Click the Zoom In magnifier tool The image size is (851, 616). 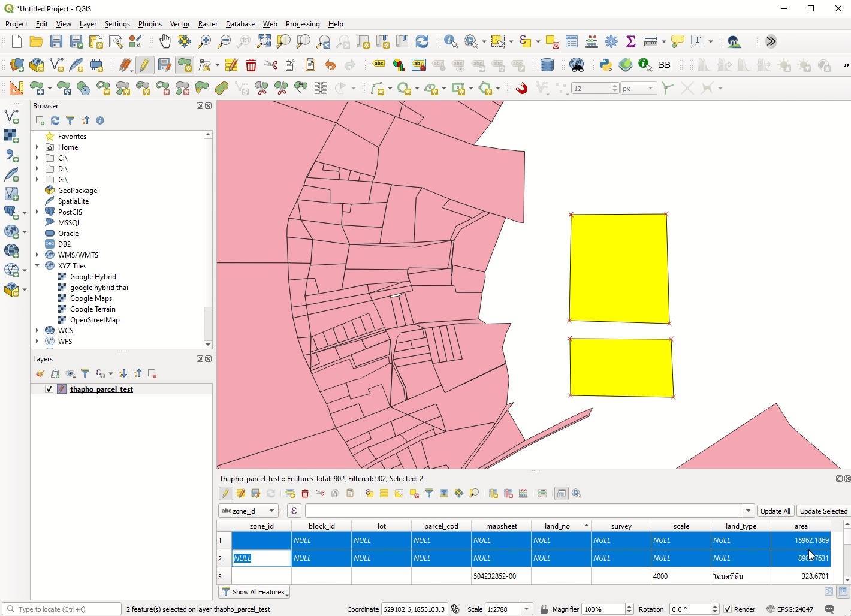(x=204, y=41)
